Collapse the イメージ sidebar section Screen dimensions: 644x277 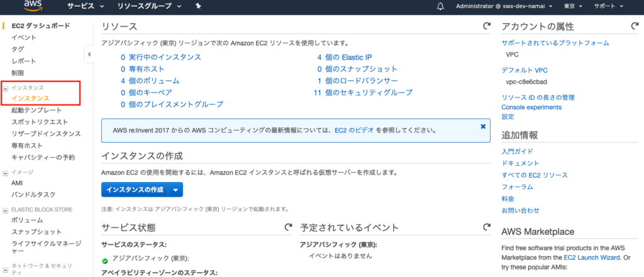coord(6,171)
